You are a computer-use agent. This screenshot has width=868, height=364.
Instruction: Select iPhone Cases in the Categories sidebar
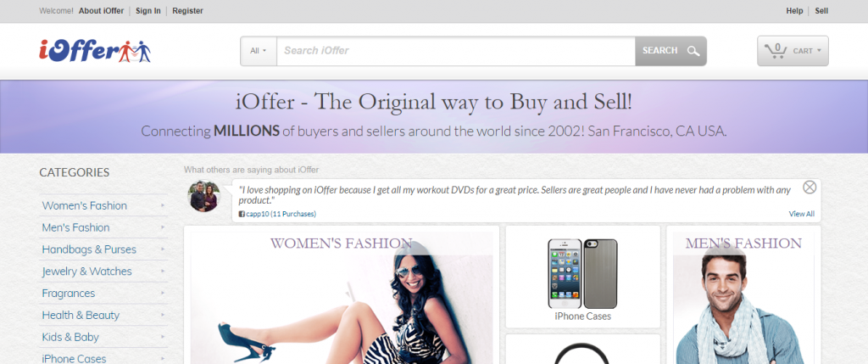75,358
